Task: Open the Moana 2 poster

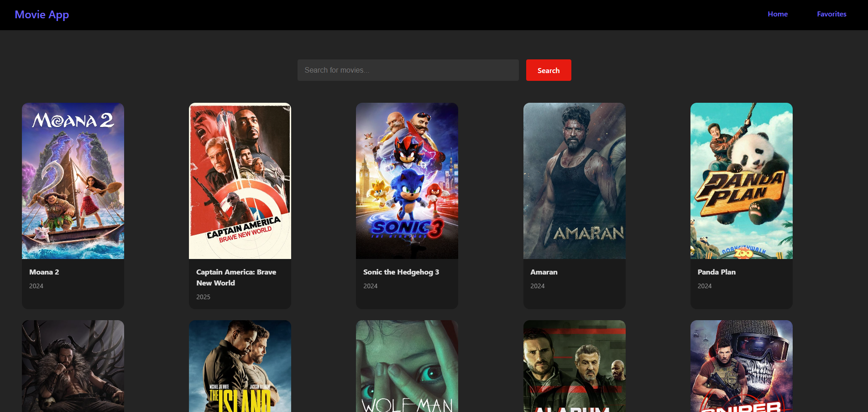Action: [73, 181]
